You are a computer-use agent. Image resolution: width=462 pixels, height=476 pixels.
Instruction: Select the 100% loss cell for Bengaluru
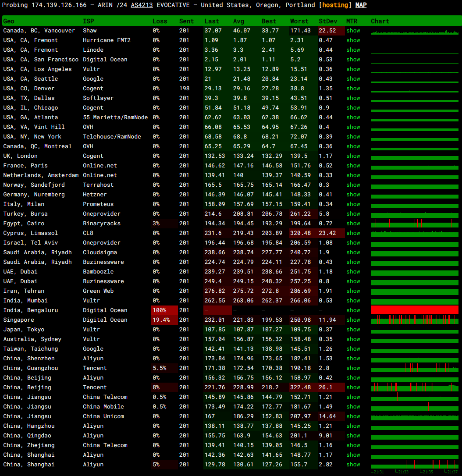[164, 310]
